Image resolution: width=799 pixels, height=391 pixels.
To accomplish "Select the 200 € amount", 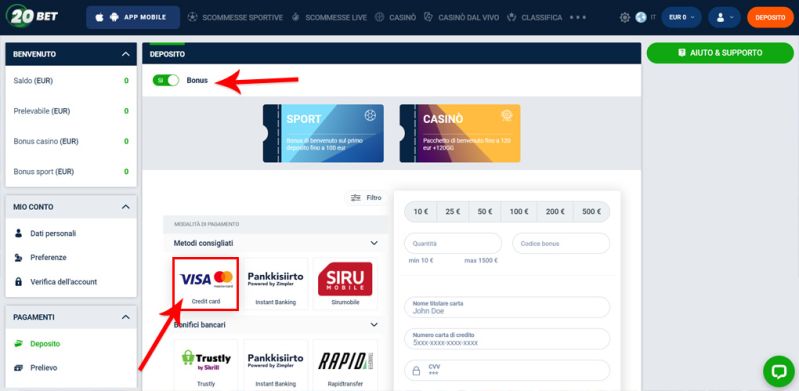I will point(555,212).
